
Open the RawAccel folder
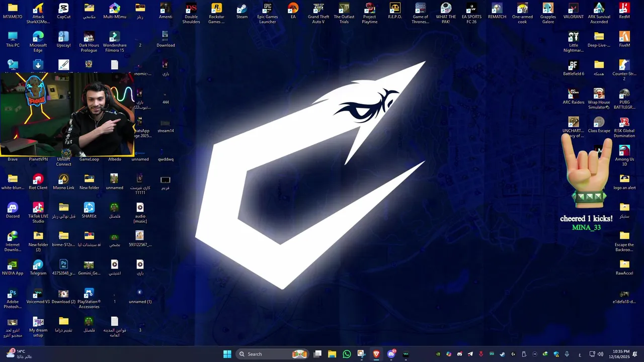[624, 268]
